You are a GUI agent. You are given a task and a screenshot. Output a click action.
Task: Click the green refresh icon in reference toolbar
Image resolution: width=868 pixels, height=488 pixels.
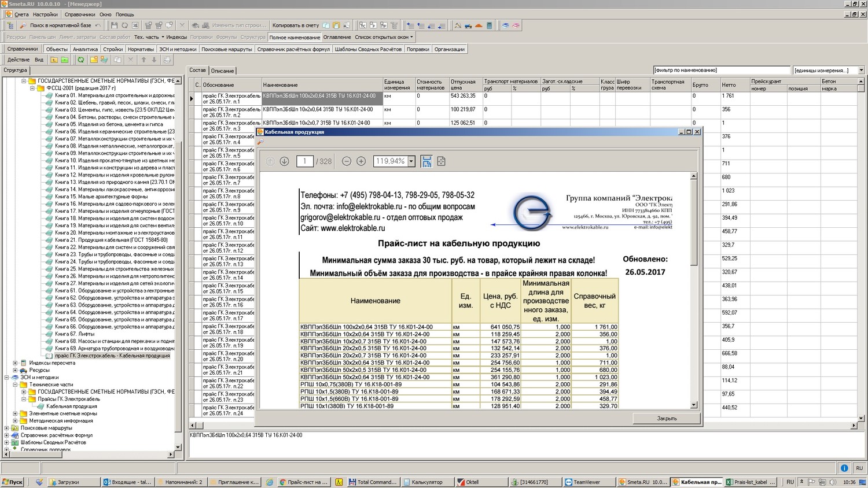tap(81, 60)
